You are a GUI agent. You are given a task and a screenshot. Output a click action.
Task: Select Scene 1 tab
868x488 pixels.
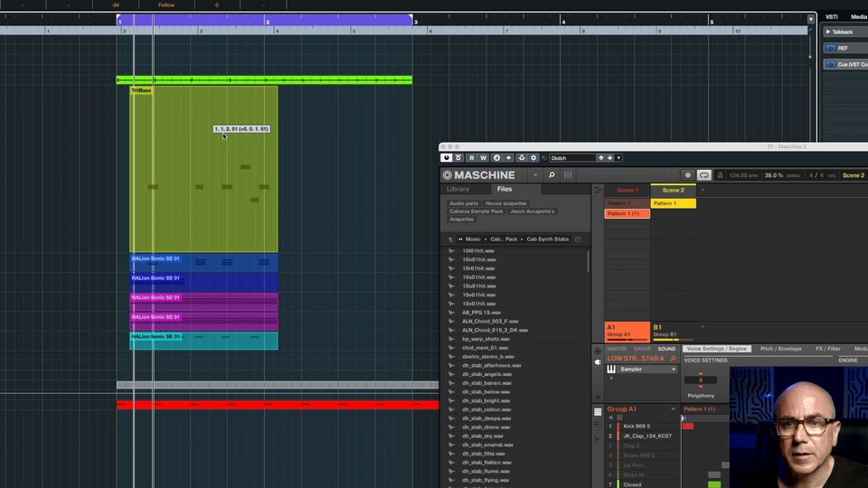[x=627, y=191]
